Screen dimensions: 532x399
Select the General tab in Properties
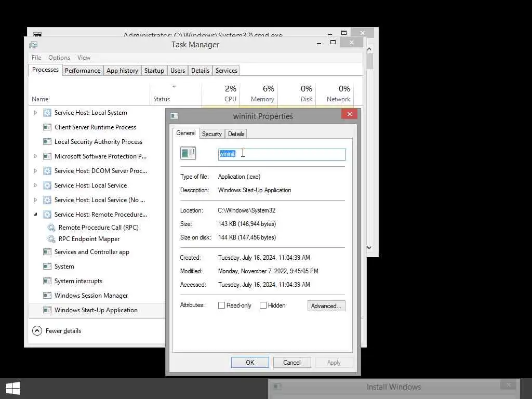coord(186,134)
